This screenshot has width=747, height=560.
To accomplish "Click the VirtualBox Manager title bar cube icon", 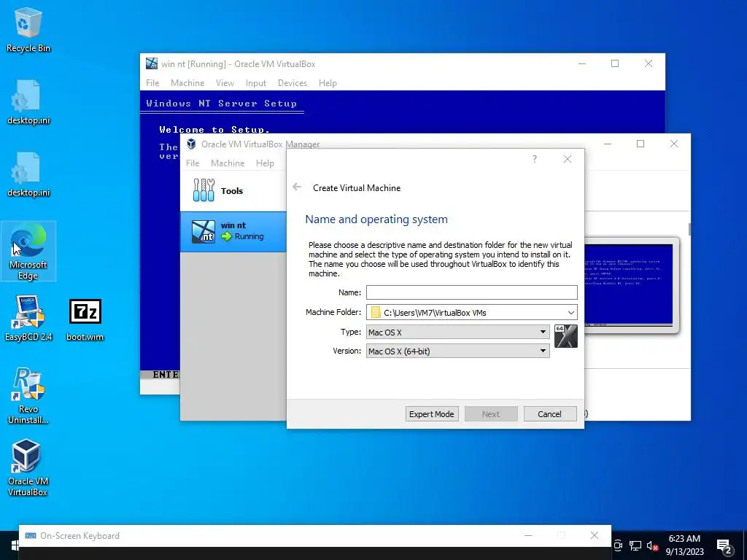I will coord(192,144).
